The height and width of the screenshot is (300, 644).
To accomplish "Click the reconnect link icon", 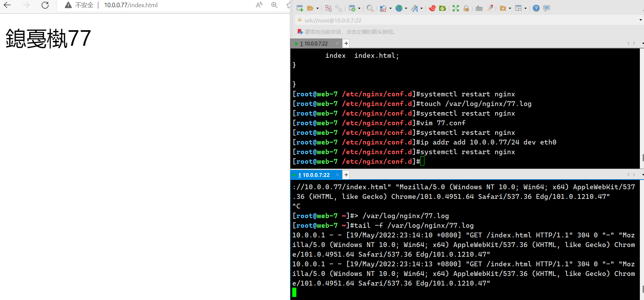I will tap(339, 8).
